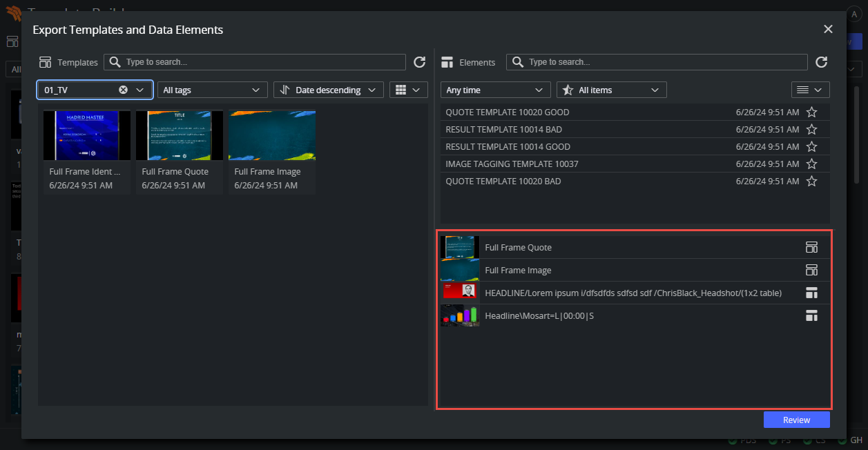This screenshot has width=868, height=450.
Task: Star QUOTE TEMPLATE 10020 GOOD as favorite
Action: pyautogui.click(x=812, y=112)
